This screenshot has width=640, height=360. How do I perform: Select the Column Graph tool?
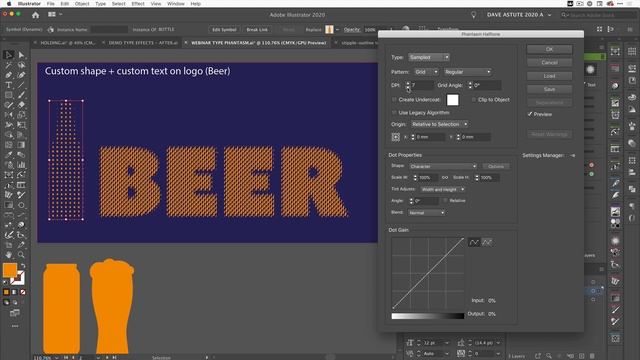tap(21, 165)
